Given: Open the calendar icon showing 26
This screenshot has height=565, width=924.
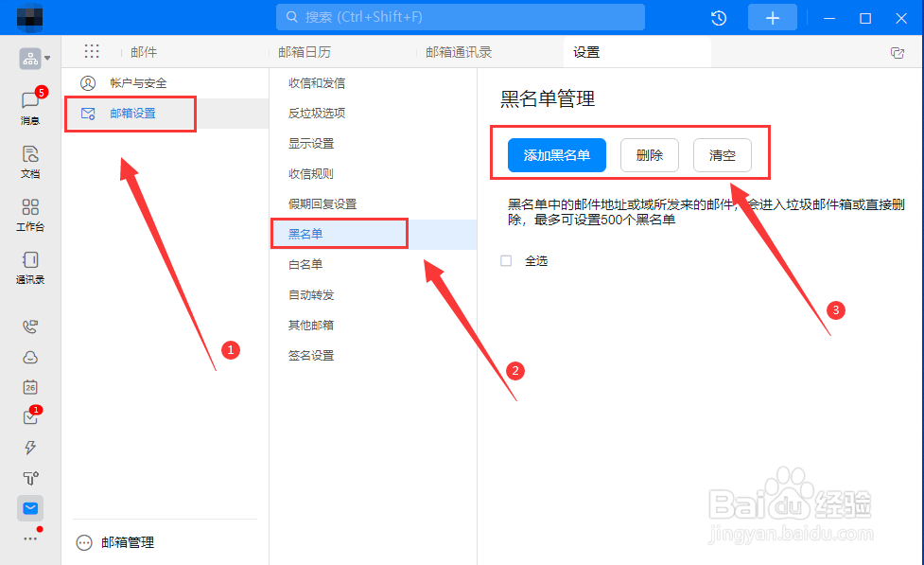Looking at the screenshot, I should coord(30,387).
